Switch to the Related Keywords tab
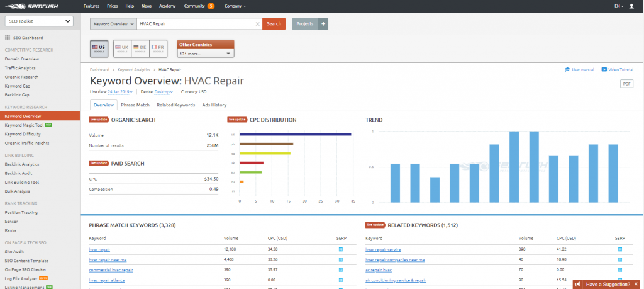The width and height of the screenshot is (644, 289). tap(176, 105)
